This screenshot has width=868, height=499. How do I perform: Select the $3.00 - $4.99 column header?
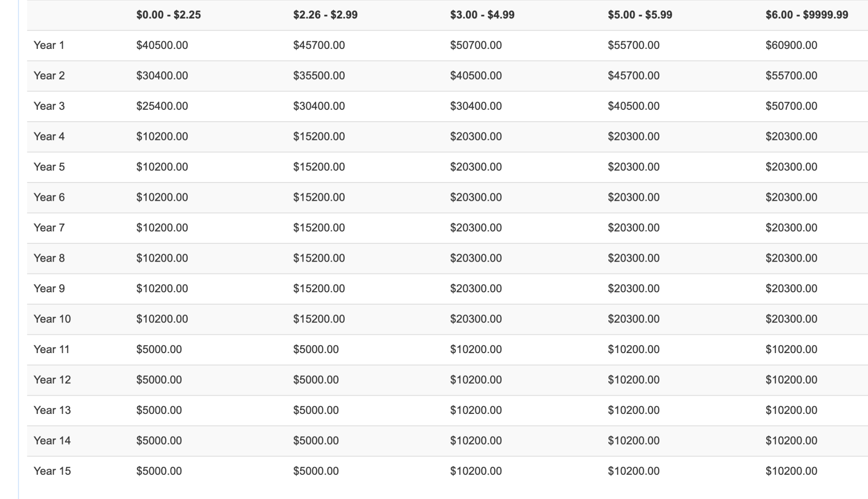(482, 15)
